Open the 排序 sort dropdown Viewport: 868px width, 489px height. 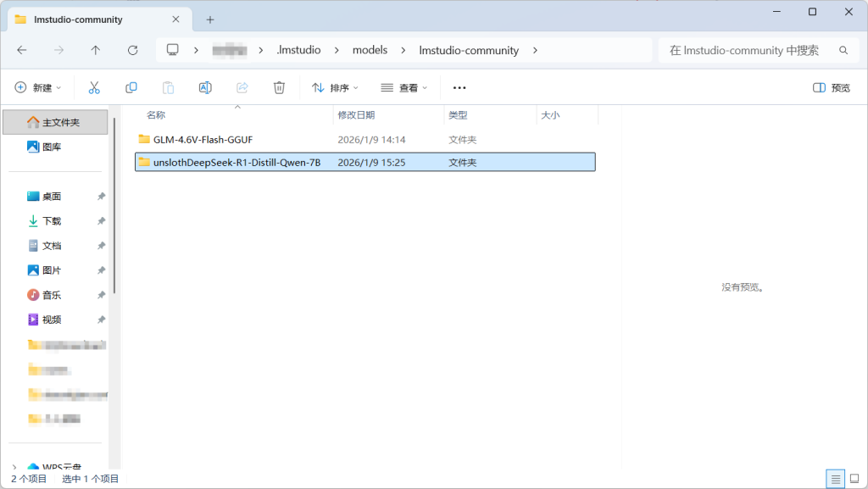point(335,87)
